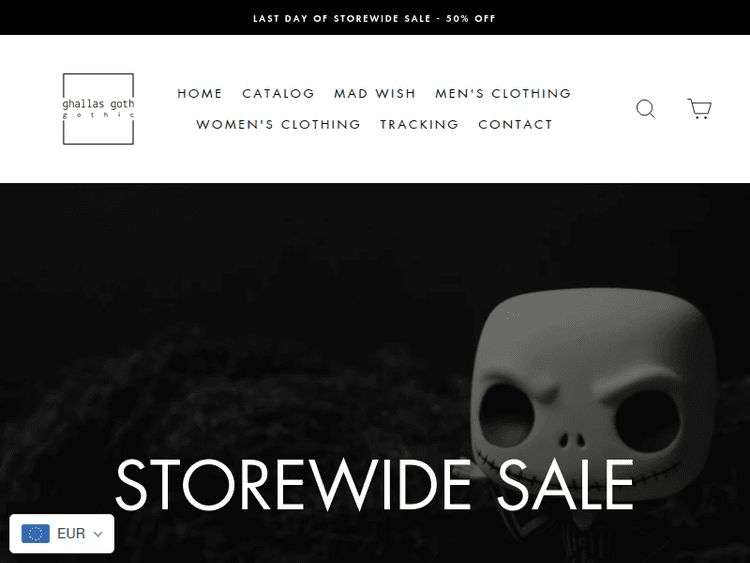Screen dimensions: 750x563
Task: Click the ghallas goth logo
Action: [98, 109]
